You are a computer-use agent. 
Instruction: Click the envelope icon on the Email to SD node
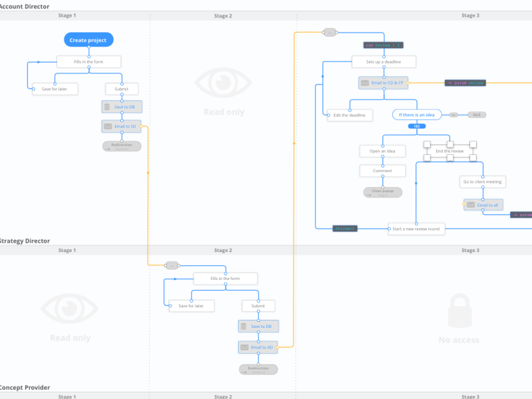(x=108, y=126)
